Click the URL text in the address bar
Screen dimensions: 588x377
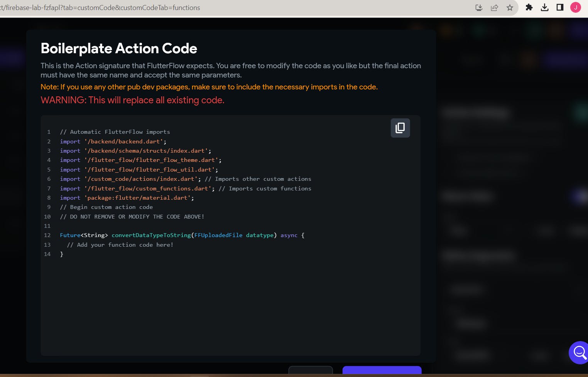click(100, 8)
